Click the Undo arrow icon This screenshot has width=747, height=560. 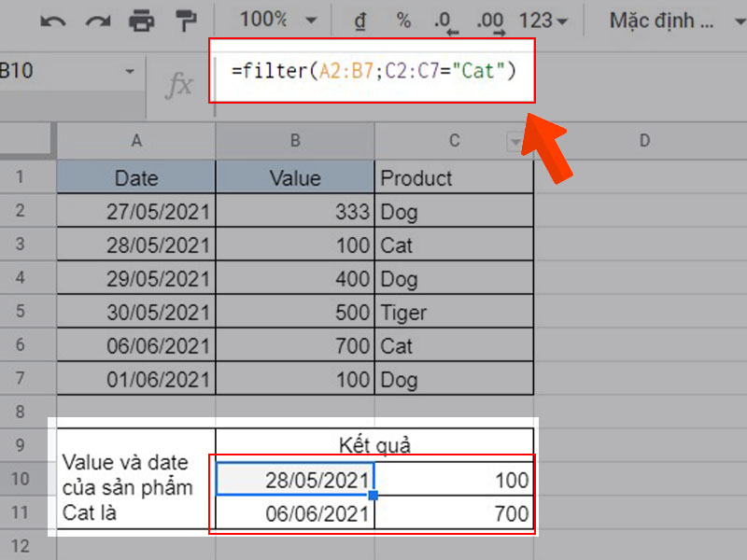click(x=53, y=21)
